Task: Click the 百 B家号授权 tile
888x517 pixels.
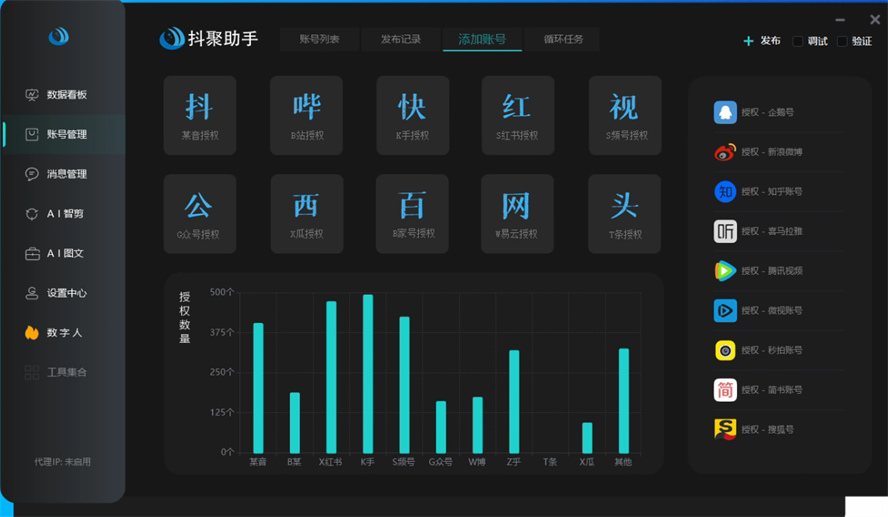Action: (412, 214)
